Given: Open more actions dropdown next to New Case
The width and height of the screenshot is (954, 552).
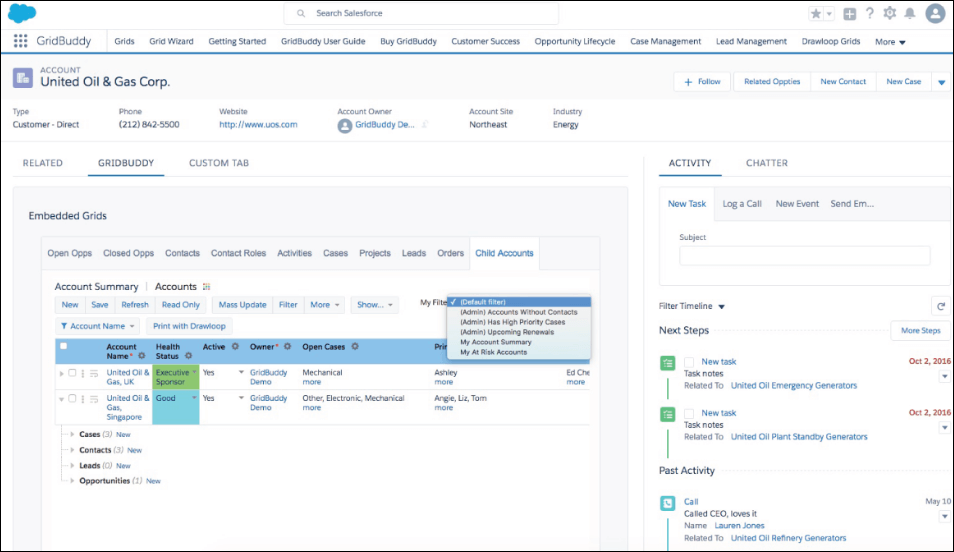Looking at the screenshot, I should pos(941,82).
